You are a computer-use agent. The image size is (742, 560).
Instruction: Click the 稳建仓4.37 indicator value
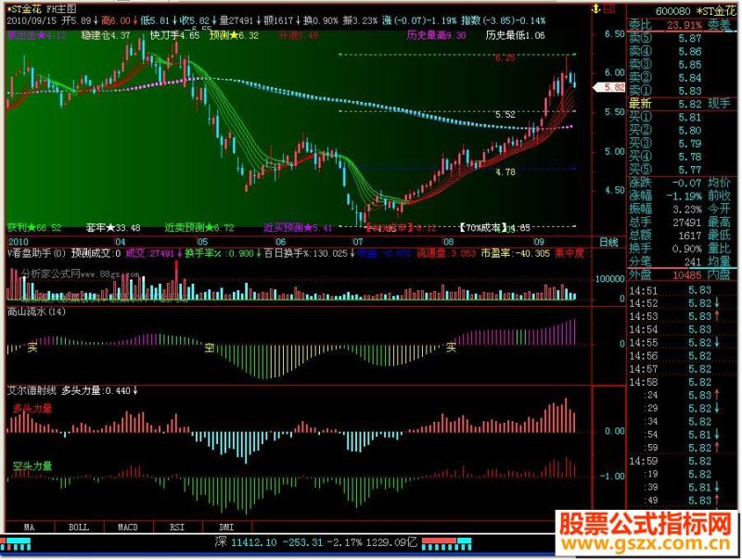[x=105, y=35]
